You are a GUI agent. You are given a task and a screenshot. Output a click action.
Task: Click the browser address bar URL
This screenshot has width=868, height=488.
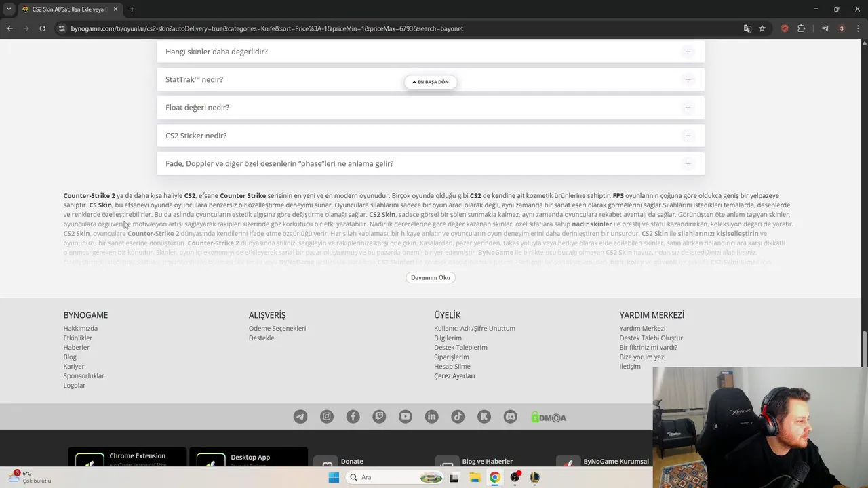click(x=267, y=28)
